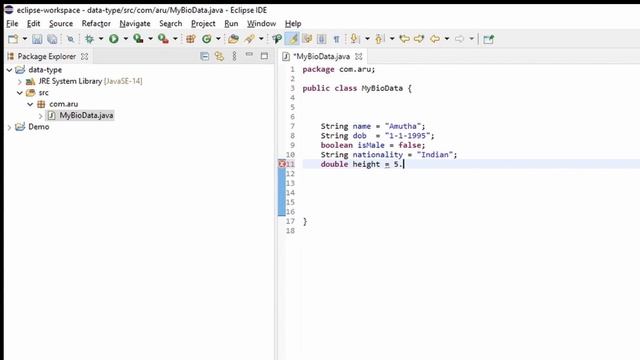Open the Coverage dropdown arrow
The height and width of the screenshot is (360, 640).
150,39
